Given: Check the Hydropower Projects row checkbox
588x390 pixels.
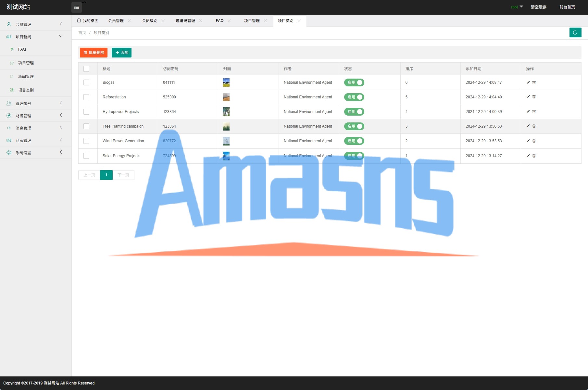Looking at the screenshot, I should click(86, 112).
